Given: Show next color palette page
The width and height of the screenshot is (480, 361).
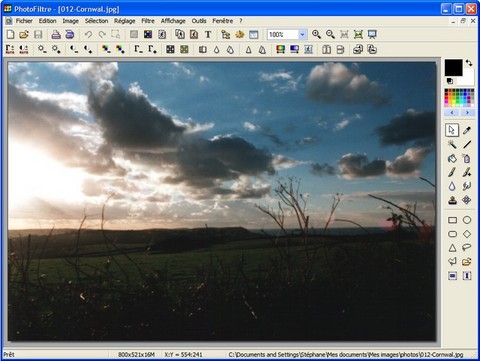Looking at the screenshot, I should pos(467,113).
